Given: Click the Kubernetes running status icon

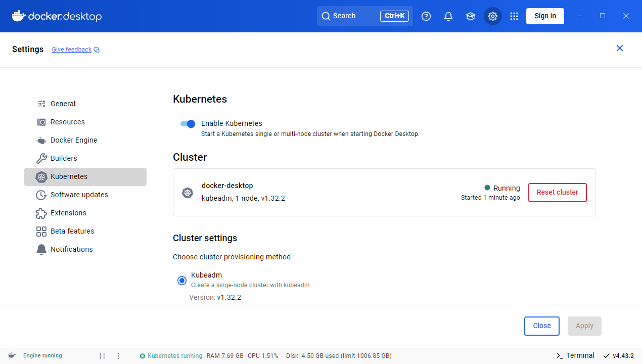Looking at the screenshot, I should pos(143,356).
